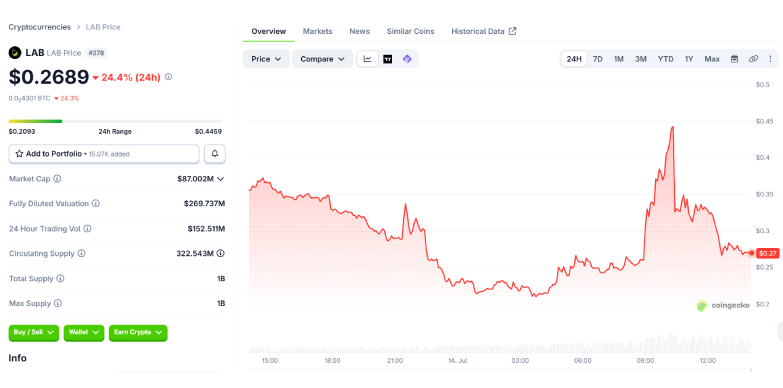Viewport: 783px width, 388px height.
Task: Copy chart link icon
Action: click(753, 59)
